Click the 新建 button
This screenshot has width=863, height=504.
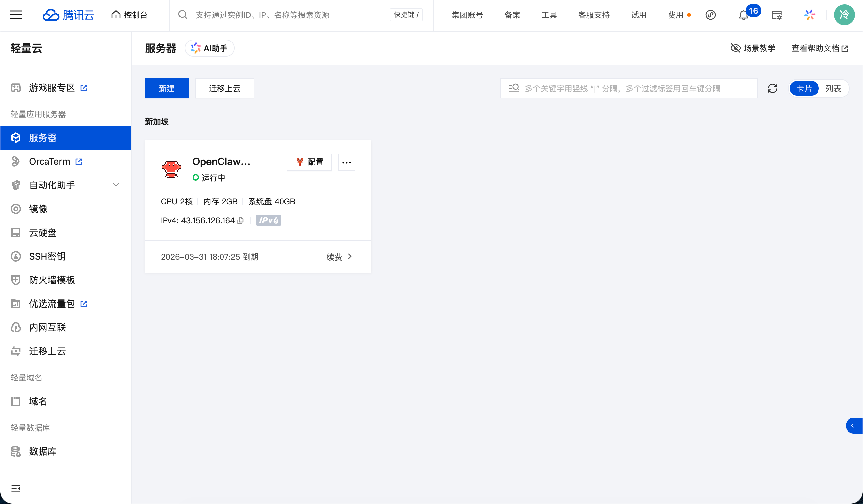(x=166, y=88)
